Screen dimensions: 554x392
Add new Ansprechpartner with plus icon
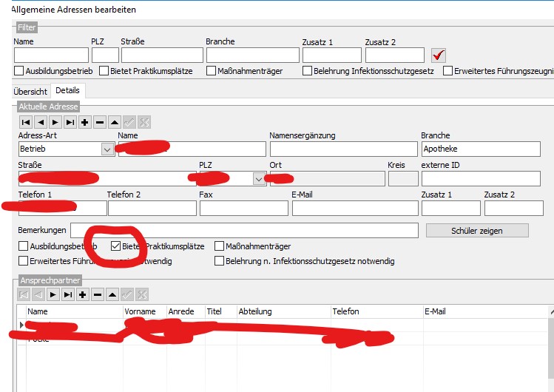pyautogui.click(x=82, y=294)
